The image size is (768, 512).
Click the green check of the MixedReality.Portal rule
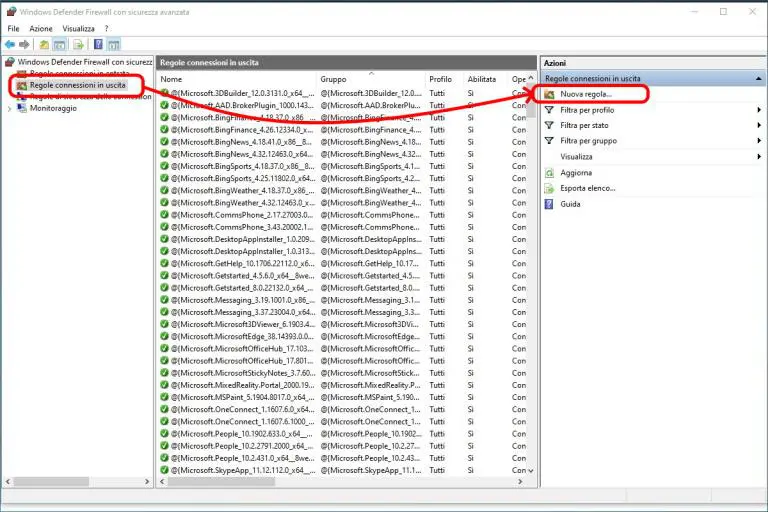pos(164,385)
